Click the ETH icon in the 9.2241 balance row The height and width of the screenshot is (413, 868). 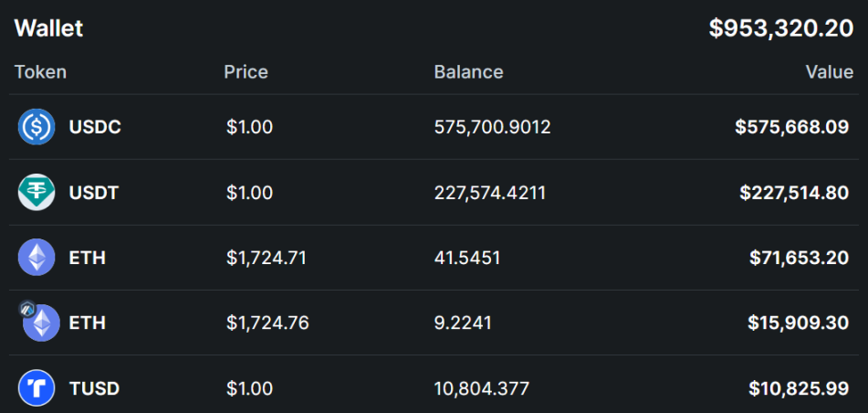click(x=40, y=323)
